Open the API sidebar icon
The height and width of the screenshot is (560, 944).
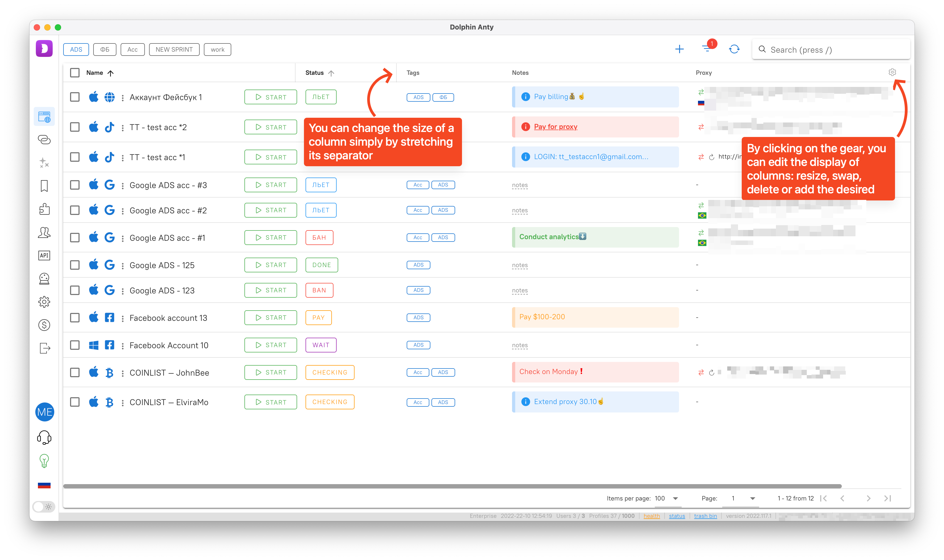[44, 256]
